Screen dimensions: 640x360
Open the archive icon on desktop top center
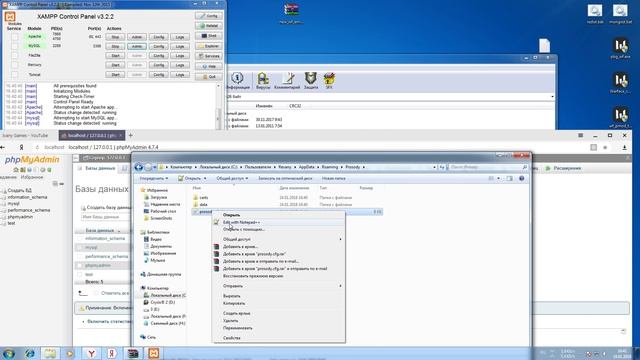tap(291, 13)
